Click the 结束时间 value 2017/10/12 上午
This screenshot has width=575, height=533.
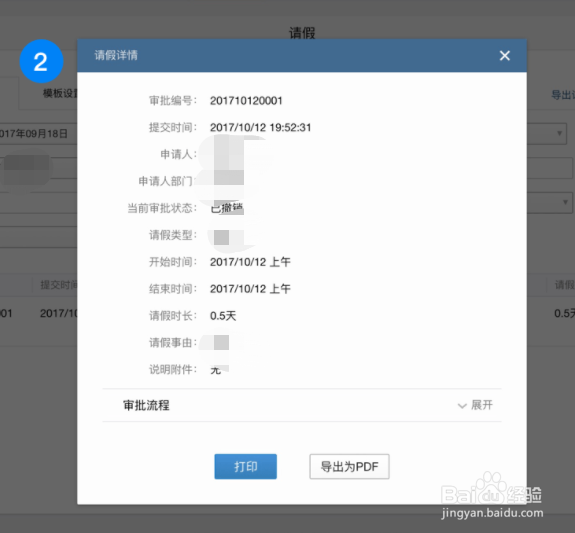(x=250, y=289)
